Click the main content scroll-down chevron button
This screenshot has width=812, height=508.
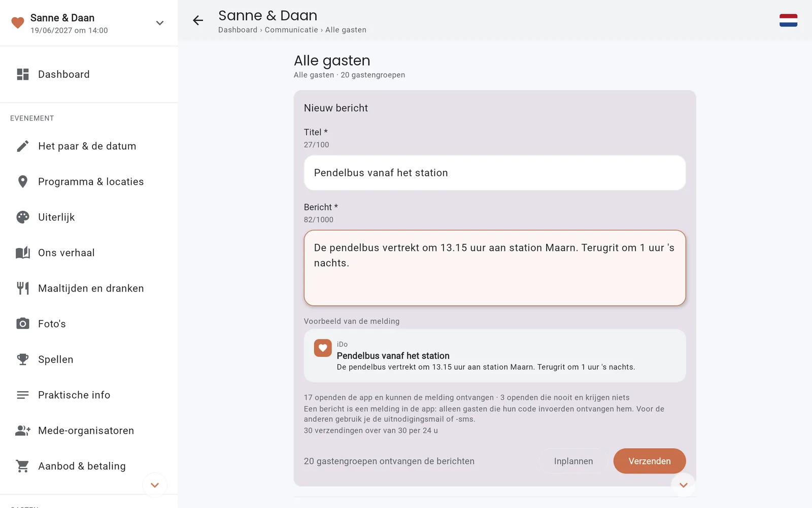pos(684,485)
